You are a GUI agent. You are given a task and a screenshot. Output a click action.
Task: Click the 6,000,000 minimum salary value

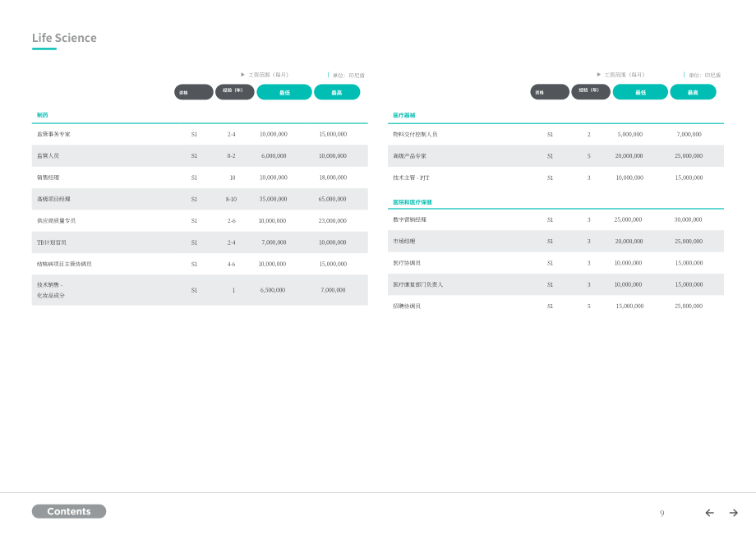point(274,155)
